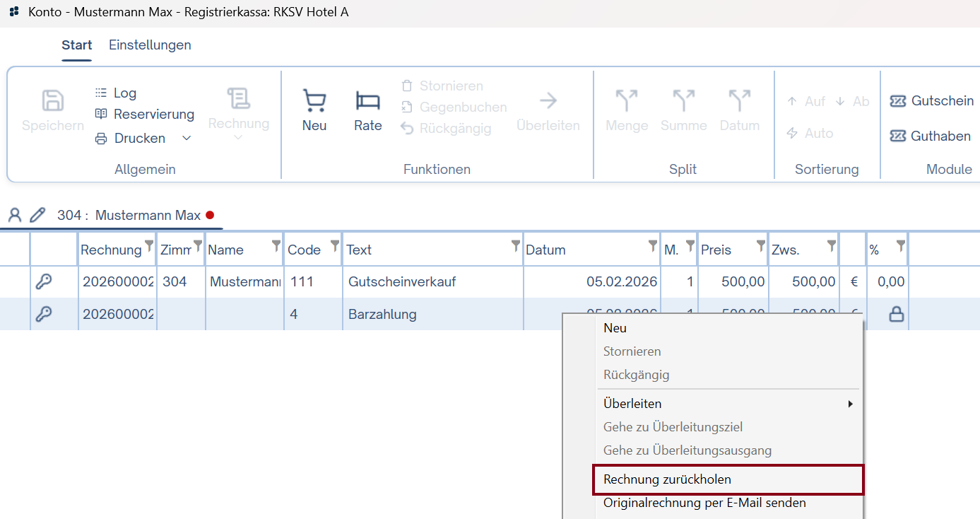This screenshot has width=980, height=519.
Task: Click the lock icon in the Barzahlung row
Action: coord(896,315)
